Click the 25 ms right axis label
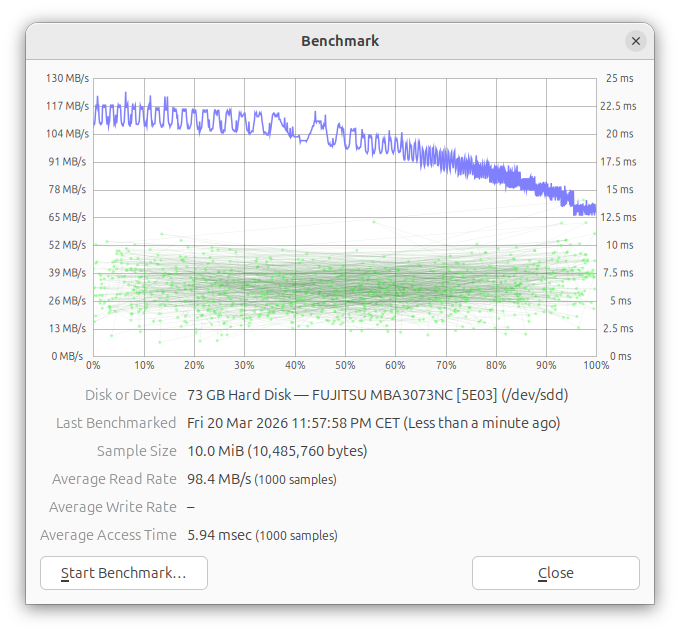The width and height of the screenshot is (680, 633). (x=619, y=78)
